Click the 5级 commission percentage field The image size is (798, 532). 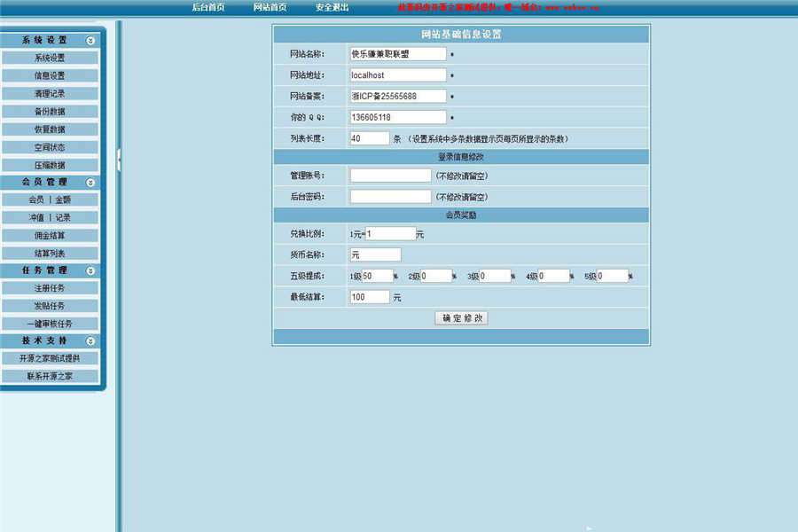613,276
